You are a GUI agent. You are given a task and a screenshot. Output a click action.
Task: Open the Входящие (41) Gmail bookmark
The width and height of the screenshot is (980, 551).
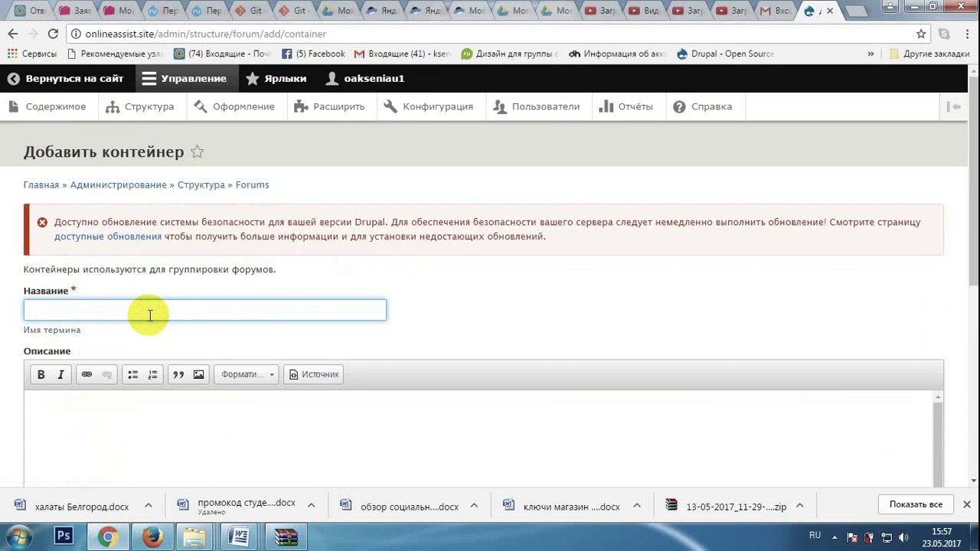coord(403,54)
